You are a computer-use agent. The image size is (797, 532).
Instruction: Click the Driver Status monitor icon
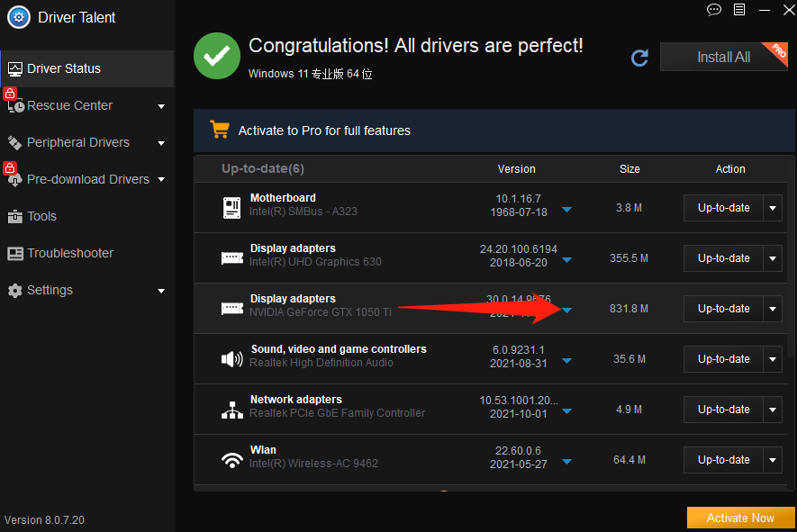[x=15, y=69]
